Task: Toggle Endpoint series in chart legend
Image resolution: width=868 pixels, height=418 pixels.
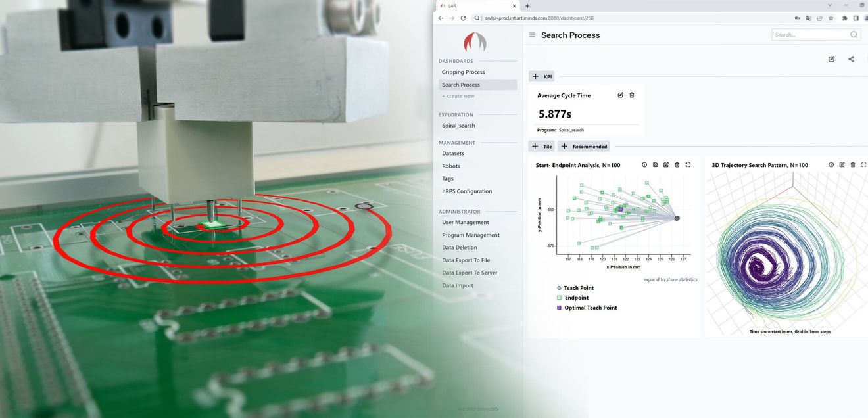Action: [x=572, y=298]
